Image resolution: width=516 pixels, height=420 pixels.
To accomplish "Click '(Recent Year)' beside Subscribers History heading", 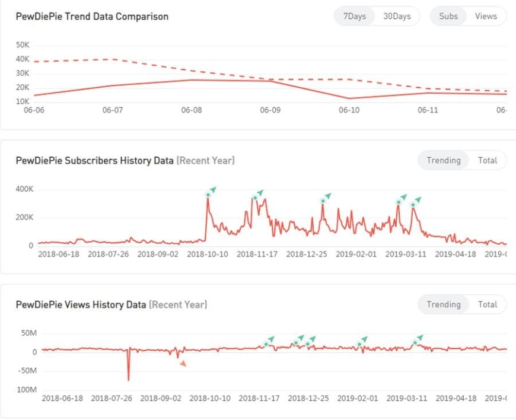I will 206,161.
